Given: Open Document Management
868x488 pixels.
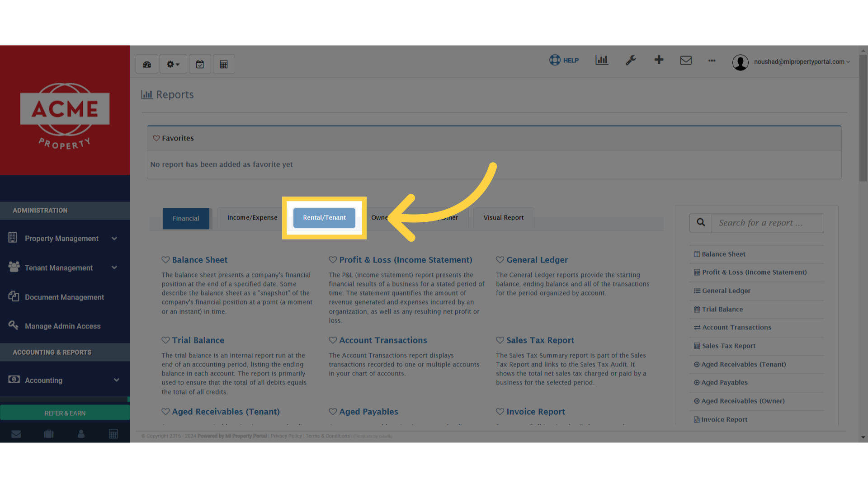Looking at the screenshot, I should tap(65, 297).
